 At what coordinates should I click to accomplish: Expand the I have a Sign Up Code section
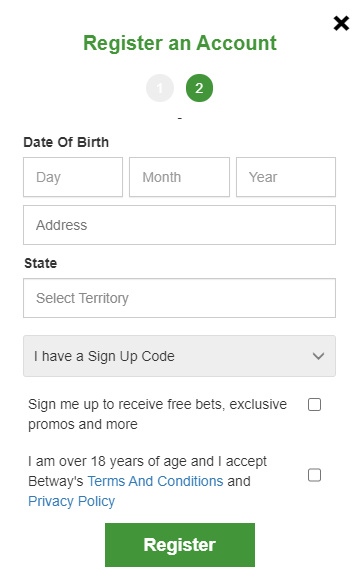pos(179,356)
